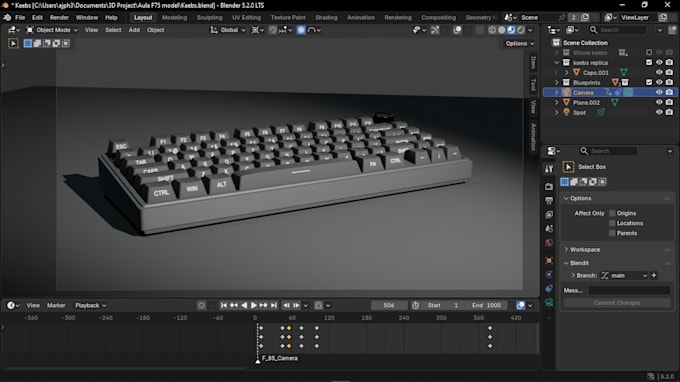
Task: Open Render properties tab
Action: point(549,186)
